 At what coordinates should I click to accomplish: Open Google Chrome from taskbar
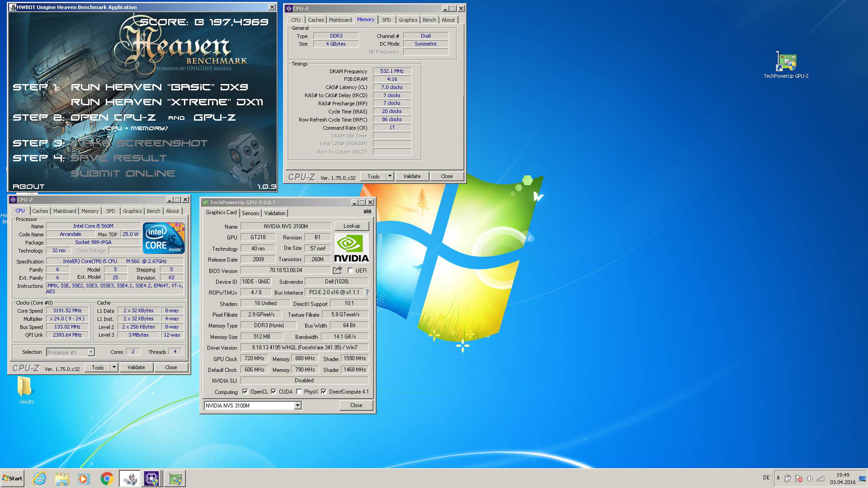107,479
